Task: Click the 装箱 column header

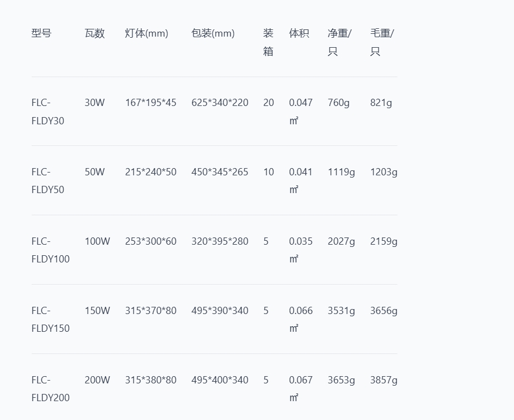Action: pyautogui.click(x=268, y=42)
